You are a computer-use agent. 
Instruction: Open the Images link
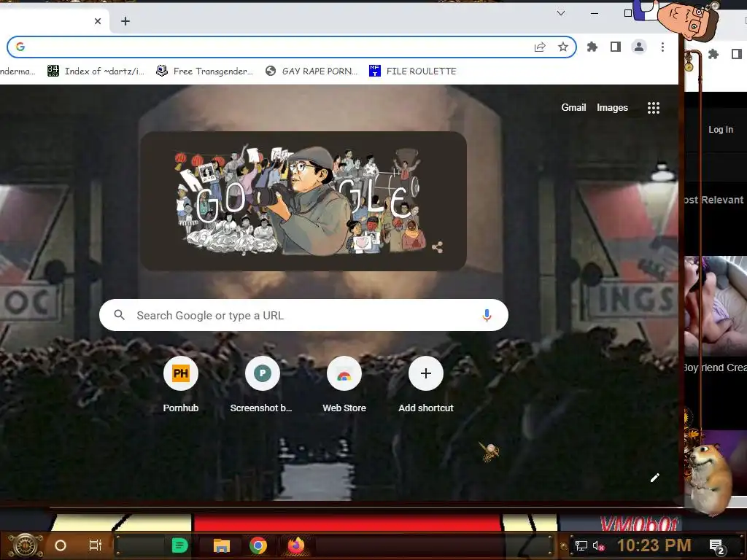tap(612, 108)
